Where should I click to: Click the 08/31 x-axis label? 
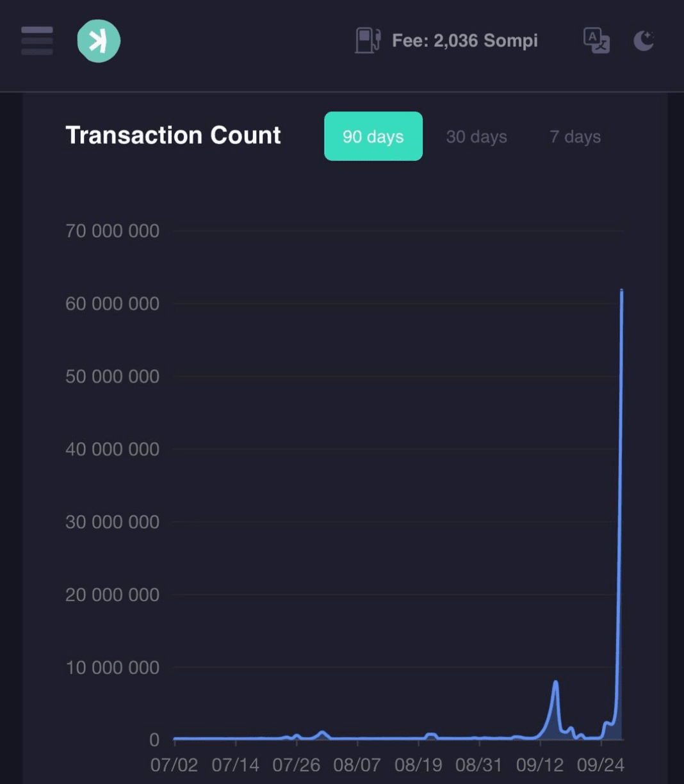[479, 765]
